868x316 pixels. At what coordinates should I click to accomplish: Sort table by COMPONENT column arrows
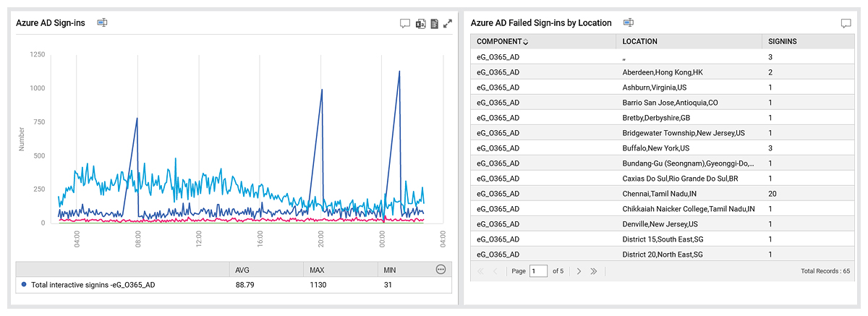526,42
